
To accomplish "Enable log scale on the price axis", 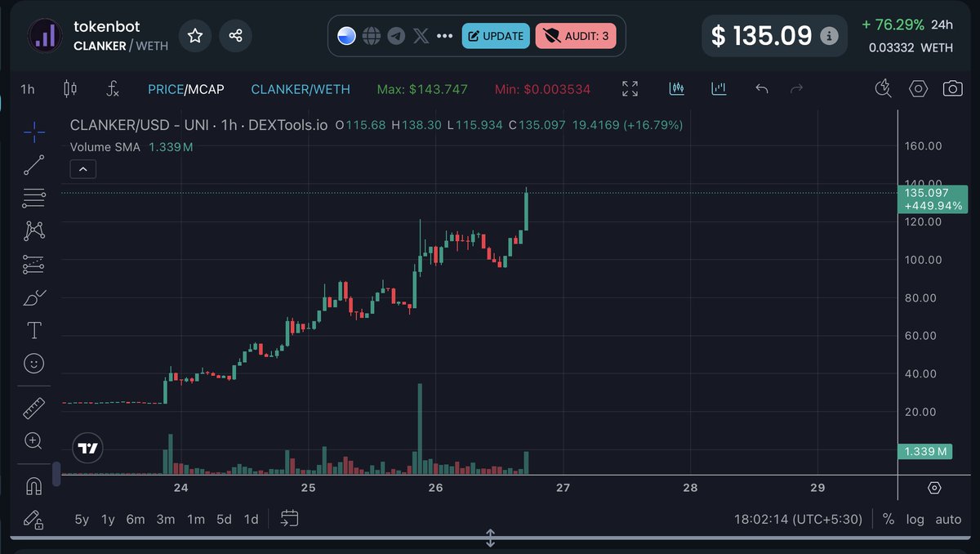I will (x=915, y=519).
